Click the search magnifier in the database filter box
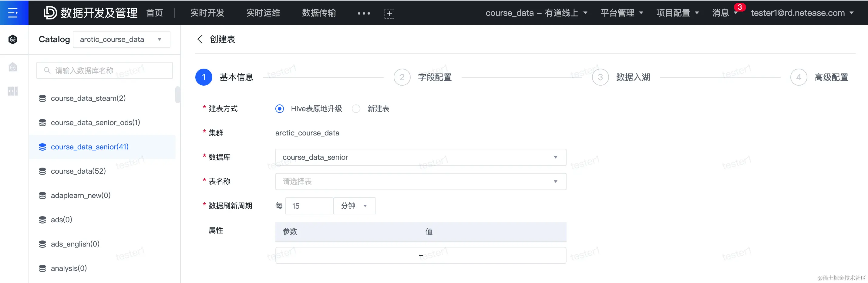This screenshot has height=283, width=868. coord(47,70)
